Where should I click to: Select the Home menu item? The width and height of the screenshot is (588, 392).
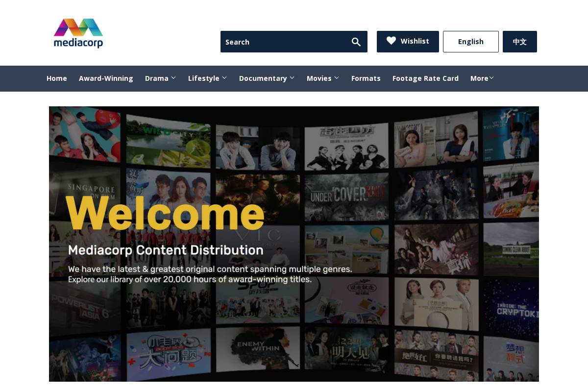coord(57,78)
